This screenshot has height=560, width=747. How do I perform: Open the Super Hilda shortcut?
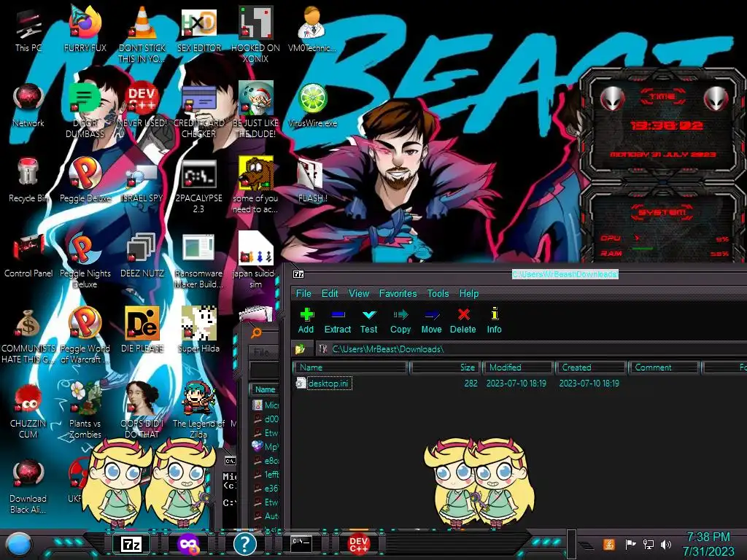point(198,330)
